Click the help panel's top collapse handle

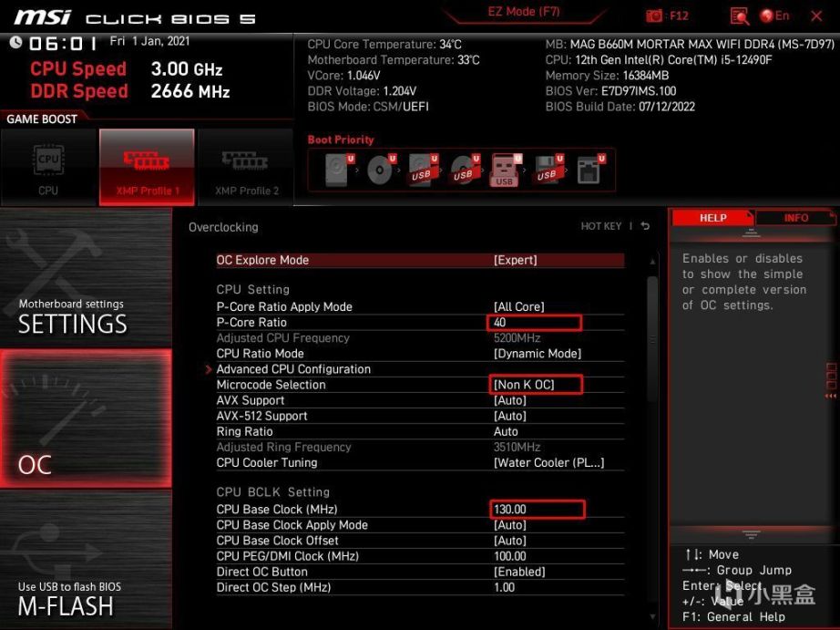751,233
